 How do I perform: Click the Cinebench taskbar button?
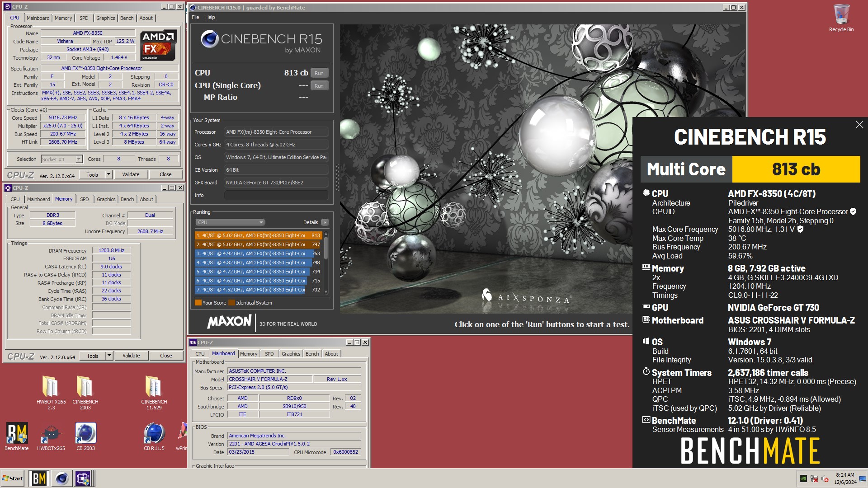pyautogui.click(x=62, y=479)
